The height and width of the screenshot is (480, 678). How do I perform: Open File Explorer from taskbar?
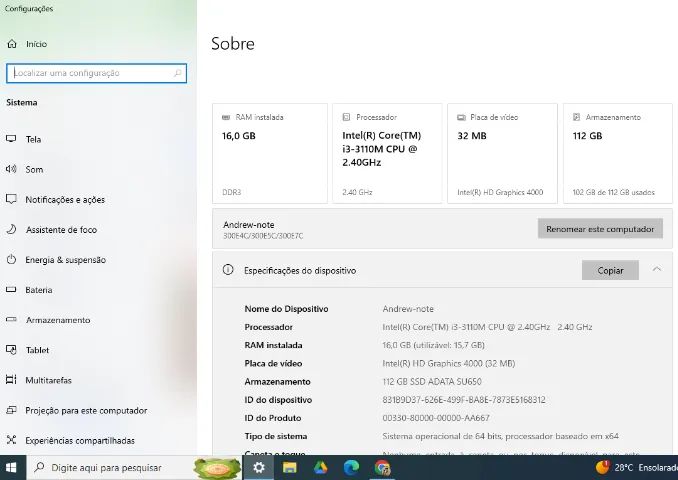(x=289, y=467)
